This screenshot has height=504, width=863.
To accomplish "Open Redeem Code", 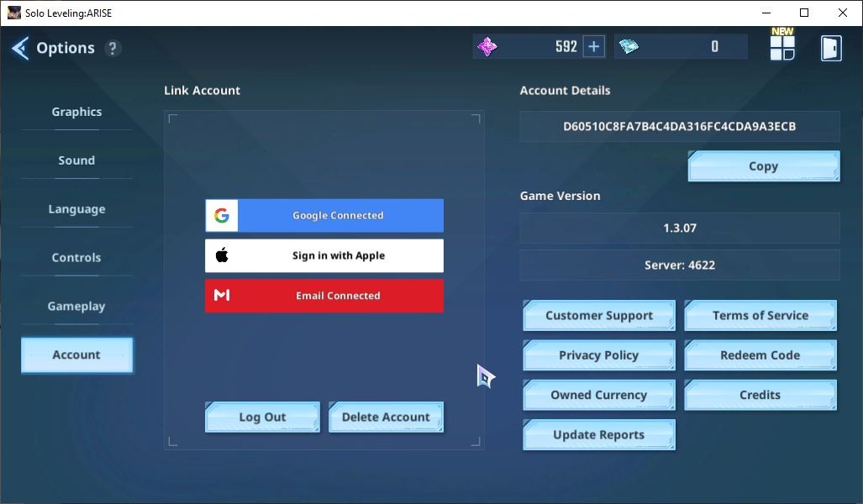I will point(760,354).
